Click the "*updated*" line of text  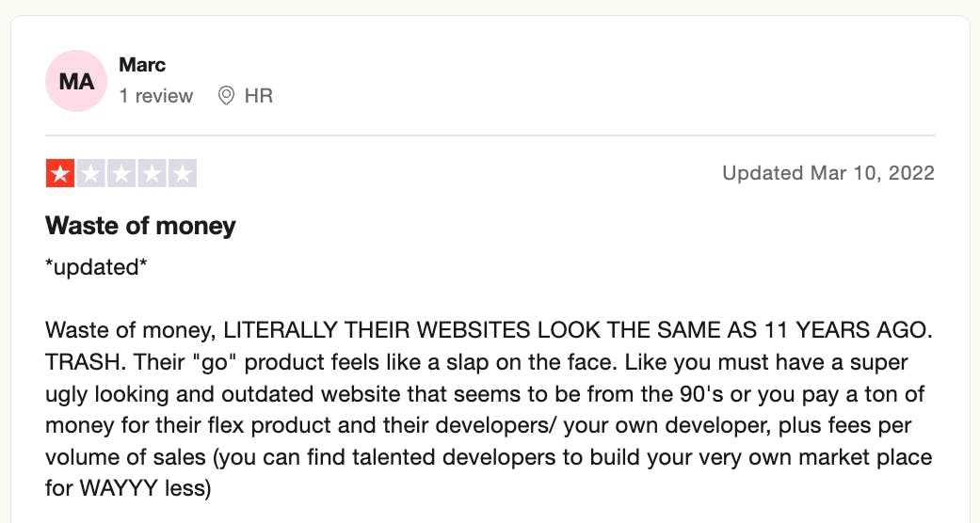pyautogui.click(x=96, y=266)
